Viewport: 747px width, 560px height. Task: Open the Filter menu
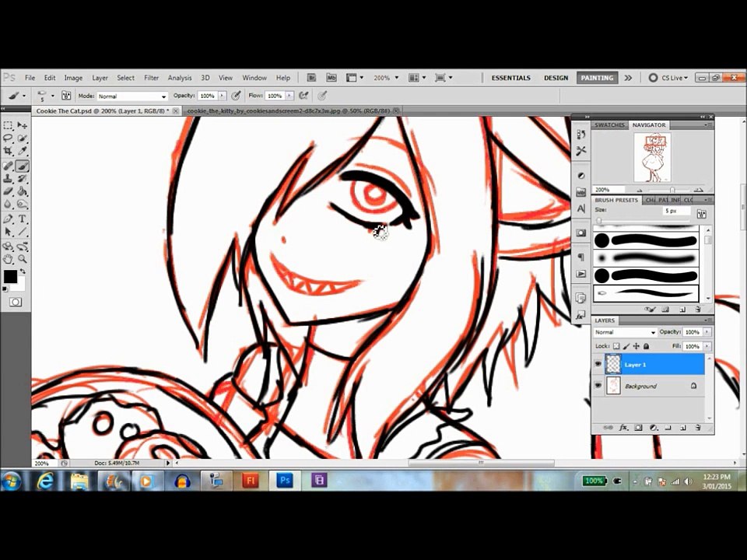152,78
